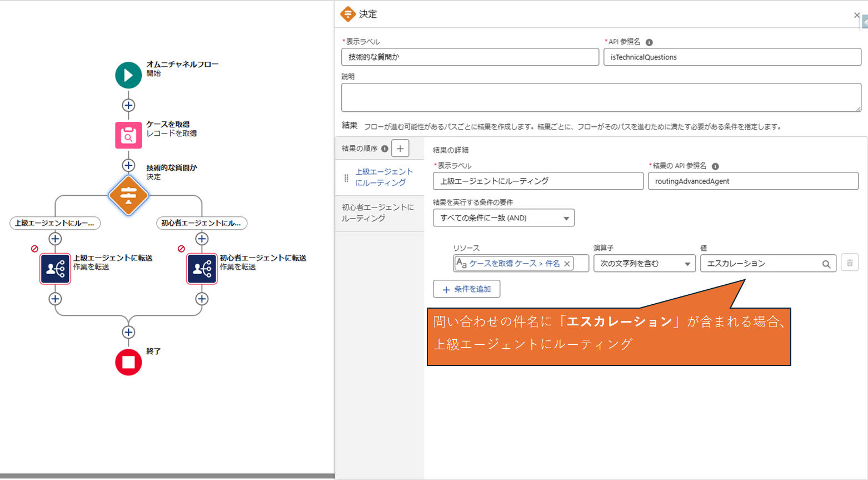868x480 pixels.
Task: Open 次の文字列を含む operator dropdown
Action: tap(645, 264)
